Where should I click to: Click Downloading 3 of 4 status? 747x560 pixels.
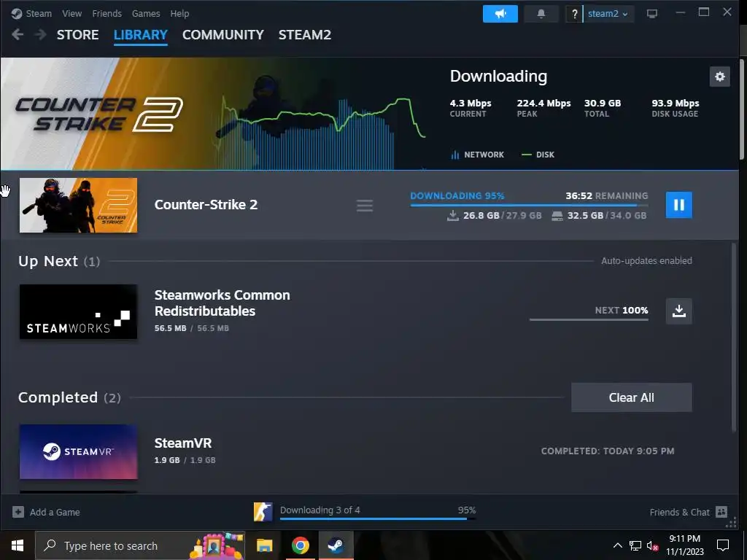320,510
